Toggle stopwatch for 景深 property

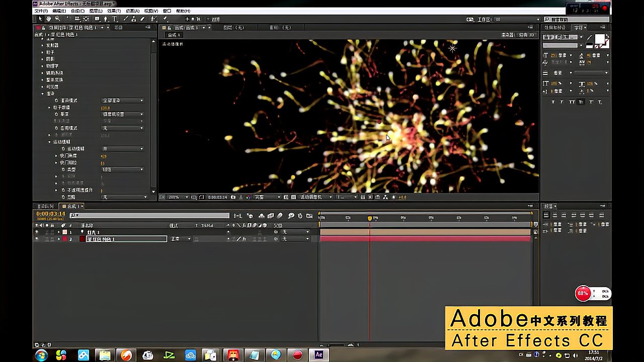tap(56, 114)
